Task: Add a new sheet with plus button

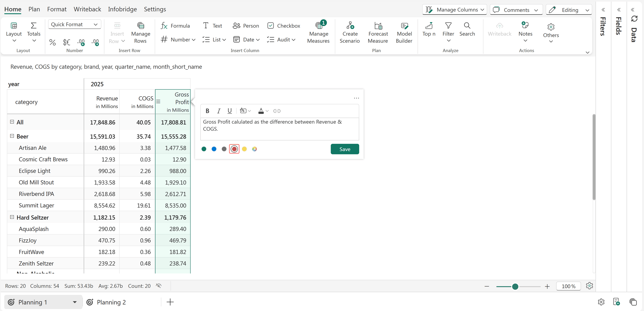Action: pyautogui.click(x=170, y=302)
